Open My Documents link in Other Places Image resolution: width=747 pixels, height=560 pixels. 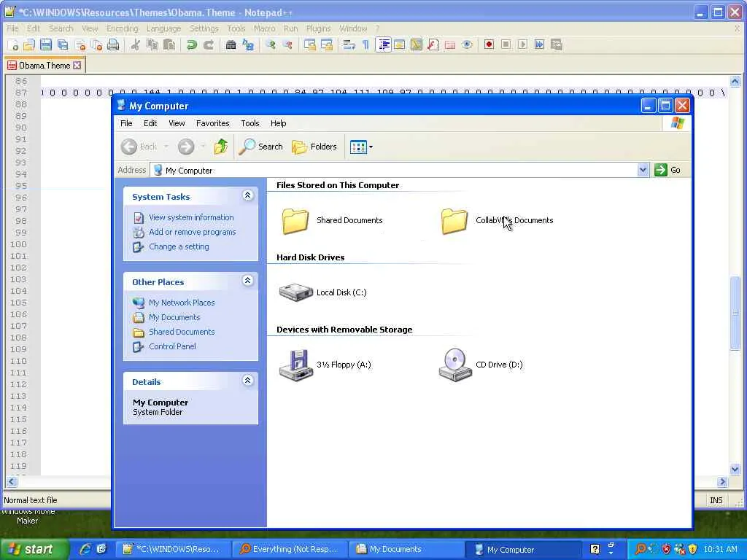point(174,317)
